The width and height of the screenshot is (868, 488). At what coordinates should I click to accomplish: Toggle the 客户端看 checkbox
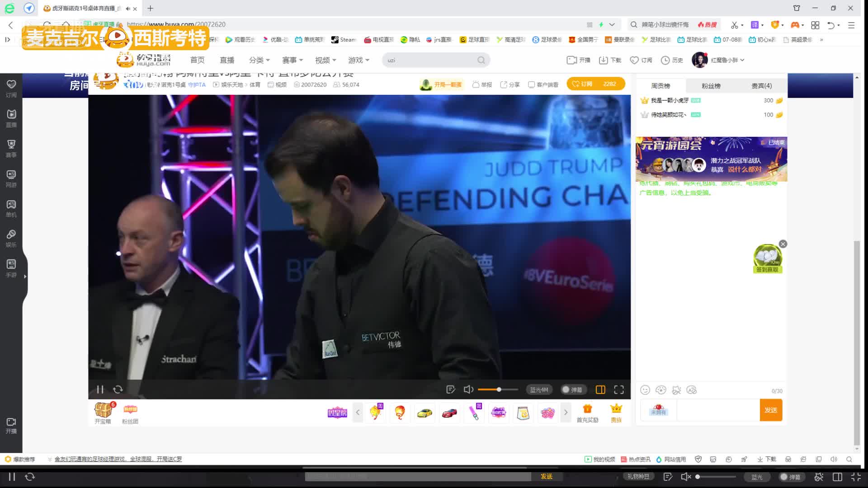coord(532,84)
